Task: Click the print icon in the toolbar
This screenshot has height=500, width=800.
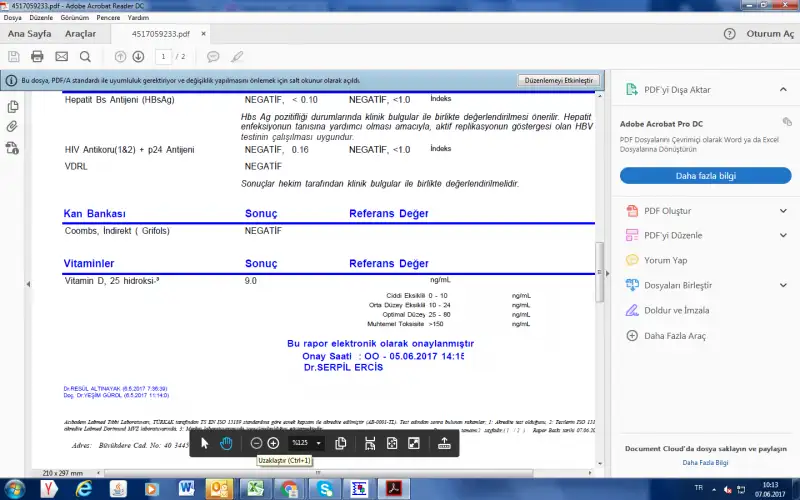Action: click(x=37, y=56)
